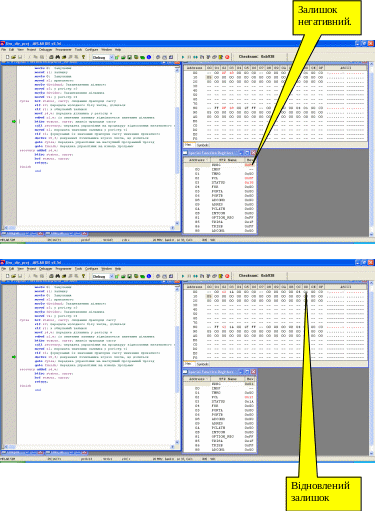The height and width of the screenshot is (511, 375).
Task: Open Debugger menu in top MPLAB window
Action: click(45, 50)
